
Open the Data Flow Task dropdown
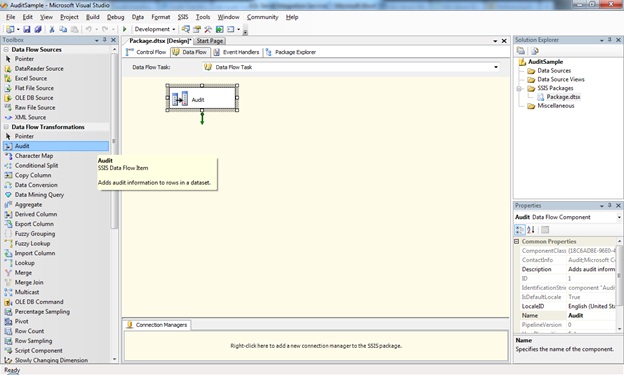click(496, 67)
